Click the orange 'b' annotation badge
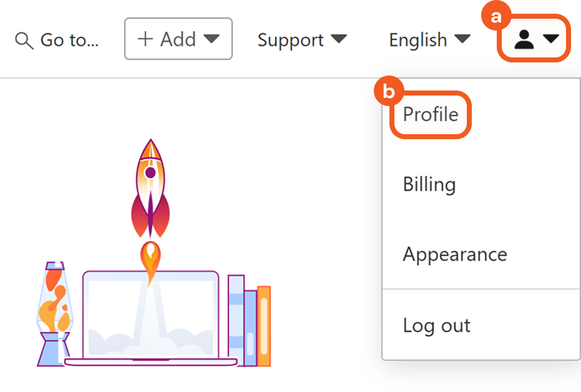The height and width of the screenshot is (392, 581). (388, 92)
